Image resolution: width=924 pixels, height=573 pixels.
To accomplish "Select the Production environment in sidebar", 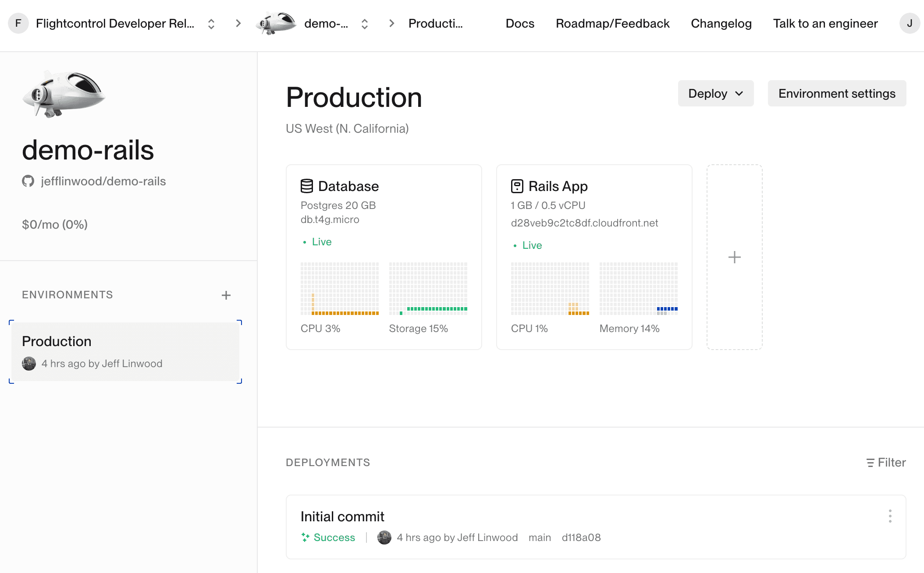I will 125,352.
